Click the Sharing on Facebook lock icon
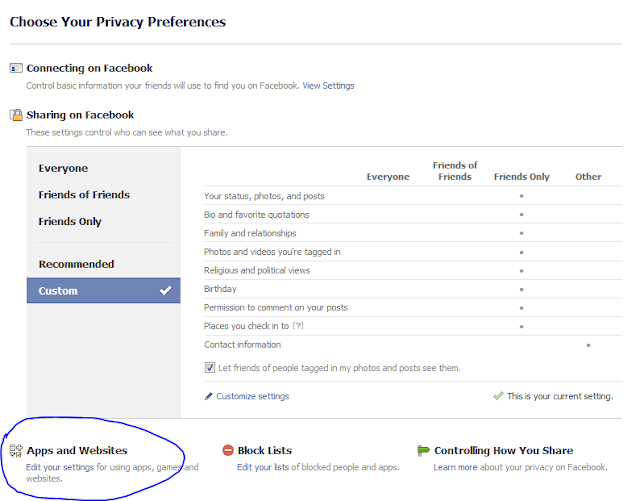 pyautogui.click(x=15, y=115)
